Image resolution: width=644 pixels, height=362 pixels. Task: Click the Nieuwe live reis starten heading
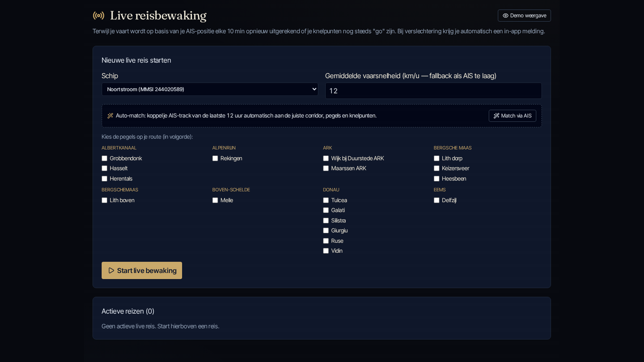pos(136,60)
